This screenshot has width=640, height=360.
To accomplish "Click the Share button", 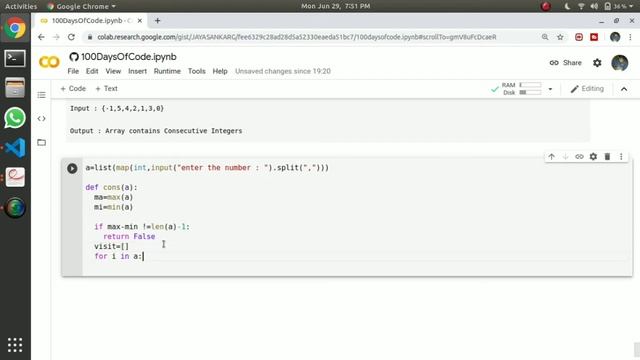I will [x=565, y=63].
